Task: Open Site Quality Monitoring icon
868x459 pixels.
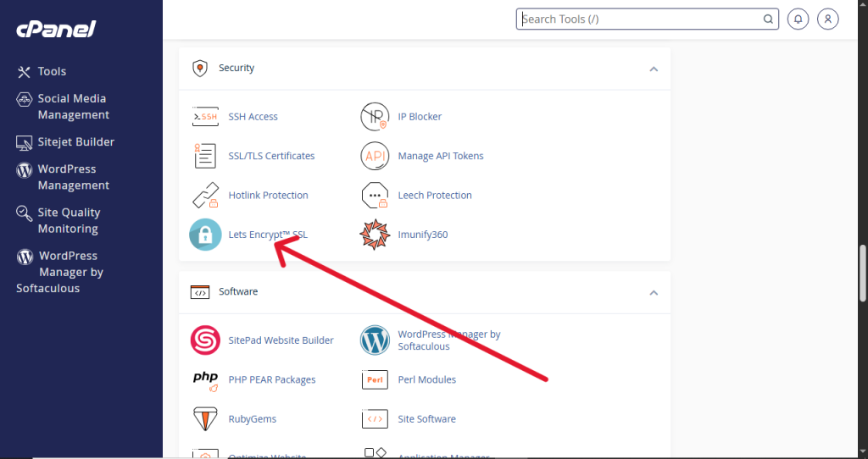Action: point(24,213)
